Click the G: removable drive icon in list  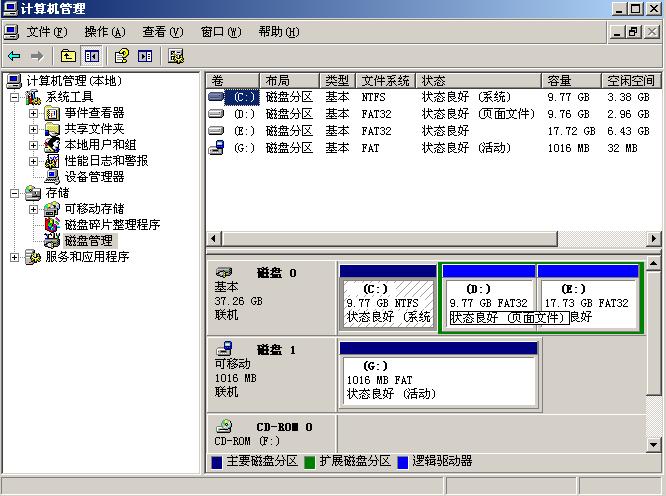coord(216,147)
